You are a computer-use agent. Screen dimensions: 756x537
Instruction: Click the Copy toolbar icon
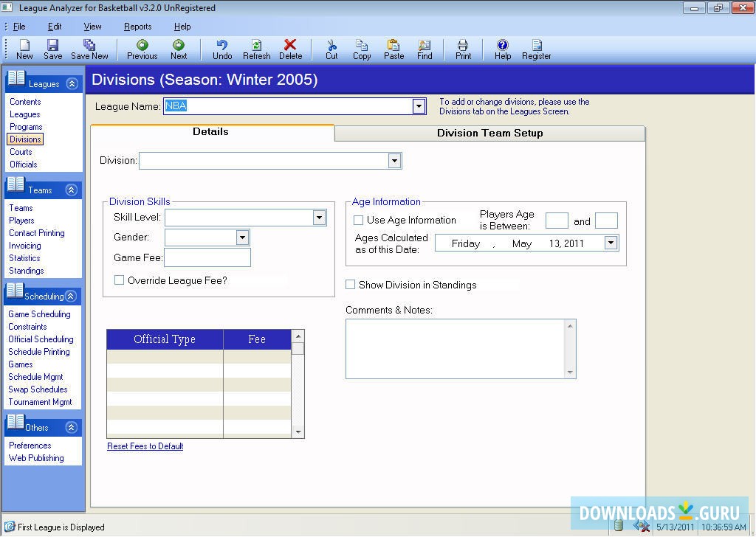pos(362,45)
